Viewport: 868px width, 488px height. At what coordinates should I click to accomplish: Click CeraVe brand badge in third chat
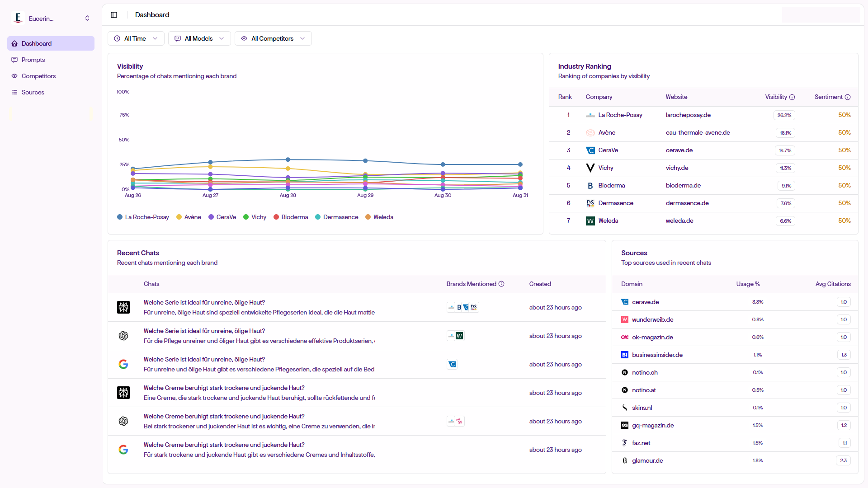(452, 364)
